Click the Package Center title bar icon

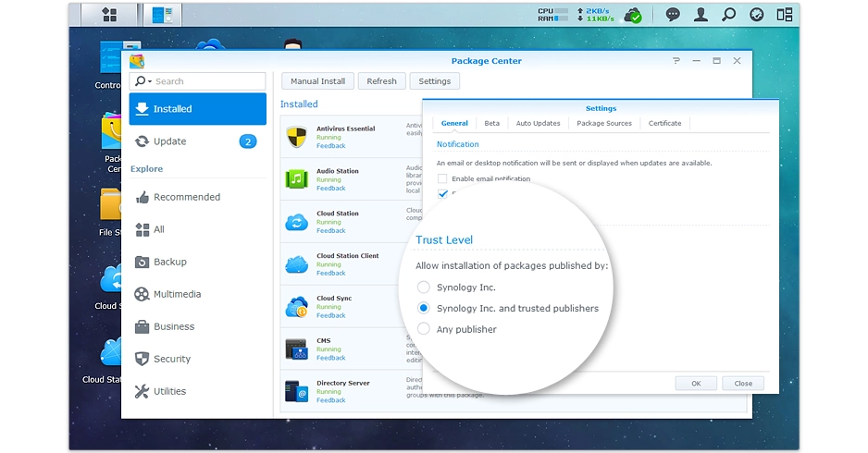[x=137, y=61]
